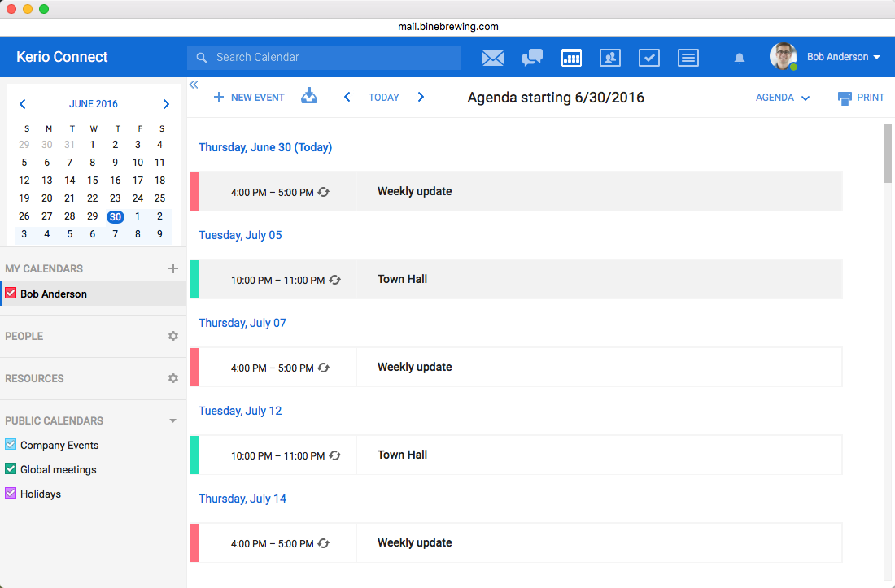Screen dimensions: 895x588
Task: Open the Notes icon
Action: 688,58
